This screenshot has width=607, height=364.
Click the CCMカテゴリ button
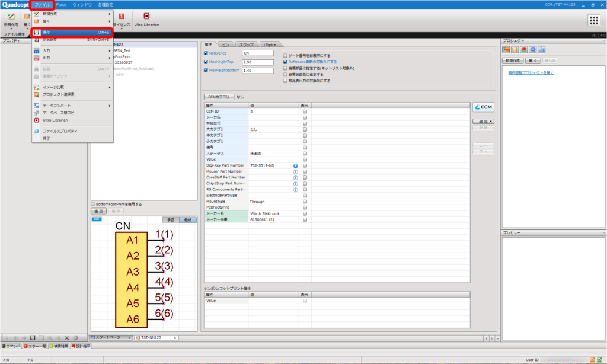(219, 97)
